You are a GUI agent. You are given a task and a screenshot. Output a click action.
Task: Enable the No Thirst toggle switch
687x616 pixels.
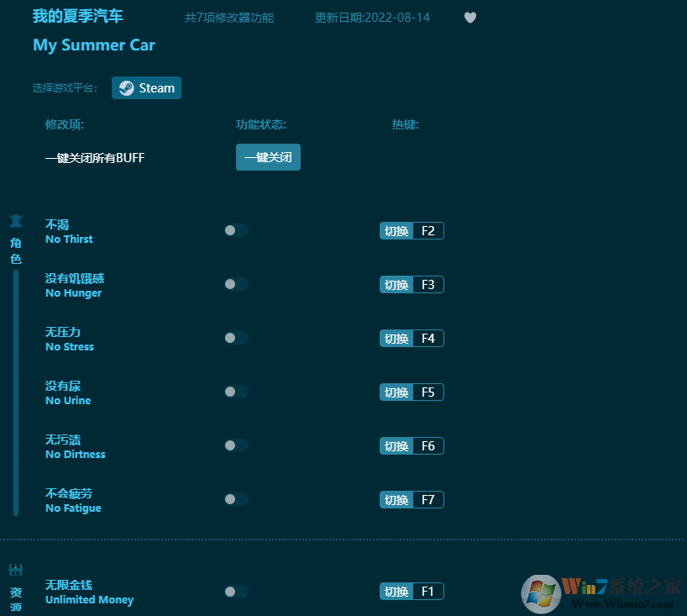236,230
